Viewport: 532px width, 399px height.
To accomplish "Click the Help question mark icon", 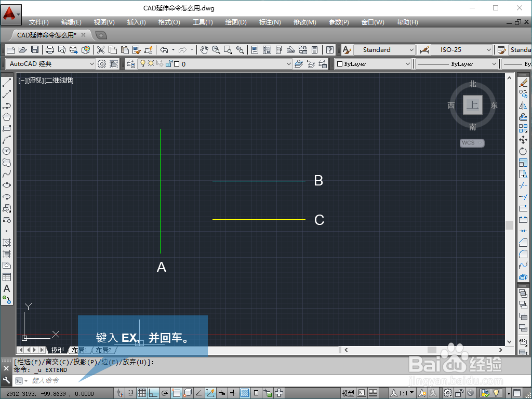I will [330, 50].
